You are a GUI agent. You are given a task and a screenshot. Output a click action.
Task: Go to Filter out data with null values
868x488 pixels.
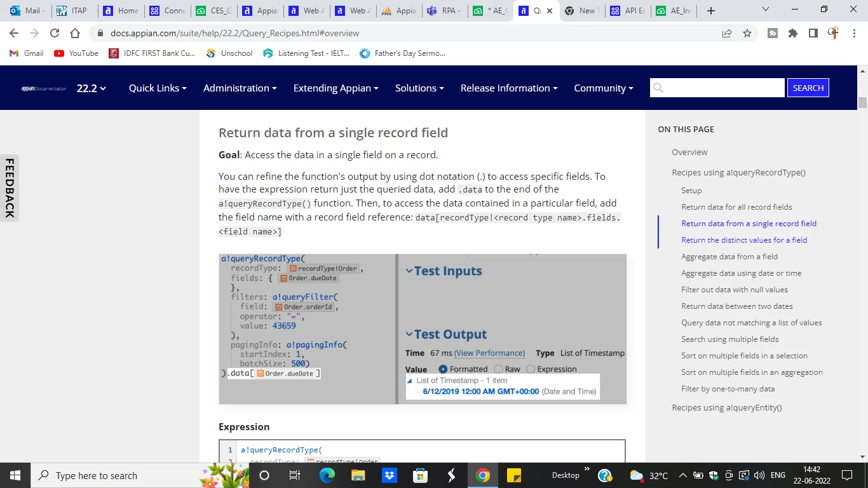pos(735,290)
